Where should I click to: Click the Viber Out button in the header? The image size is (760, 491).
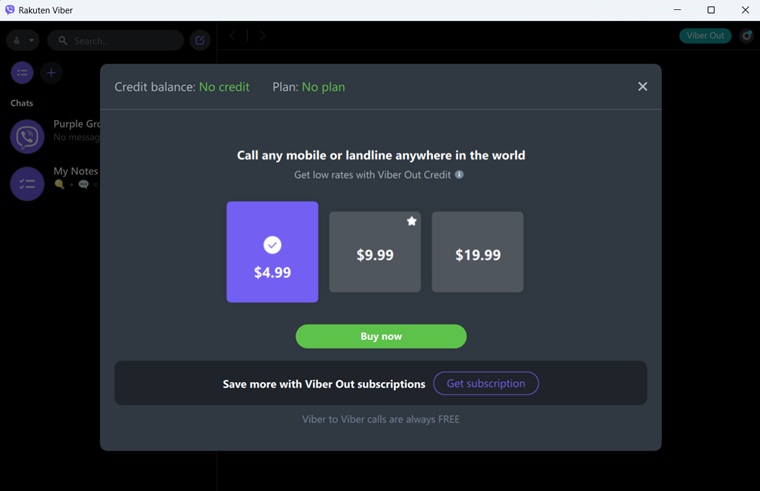705,36
